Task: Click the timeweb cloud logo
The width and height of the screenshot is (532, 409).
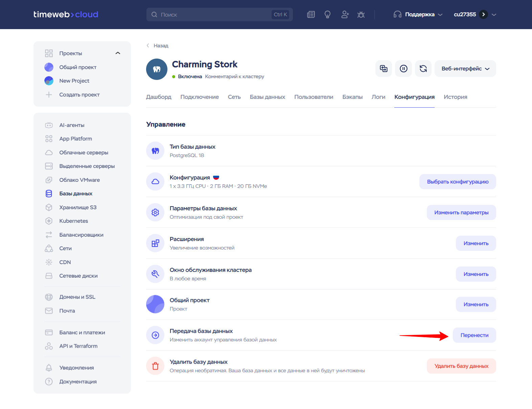Action: coord(66,15)
